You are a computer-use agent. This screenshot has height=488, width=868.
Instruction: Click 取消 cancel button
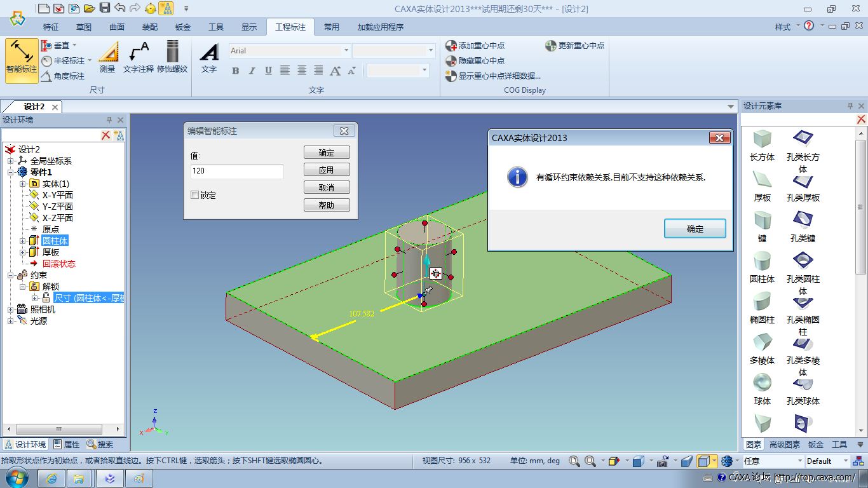click(327, 187)
